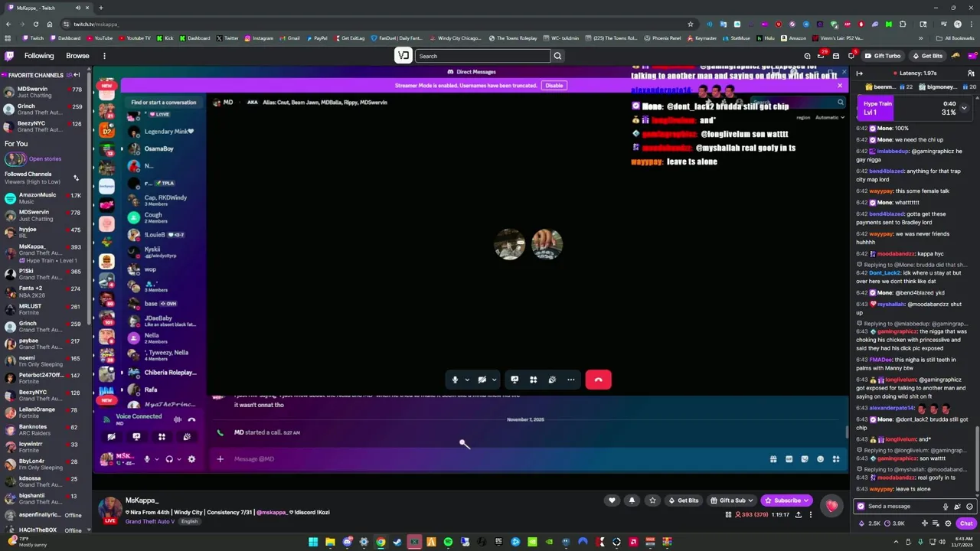Open the emote picker in chat input
980x551 pixels.
coord(969,506)
